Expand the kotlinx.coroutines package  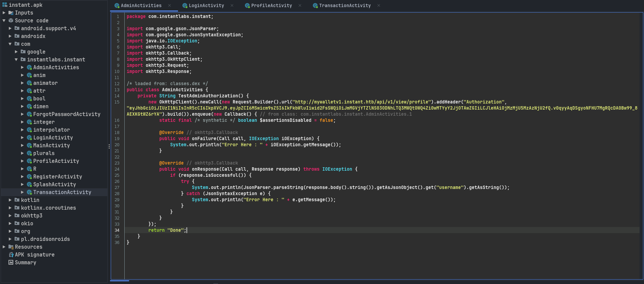[10, 208]
